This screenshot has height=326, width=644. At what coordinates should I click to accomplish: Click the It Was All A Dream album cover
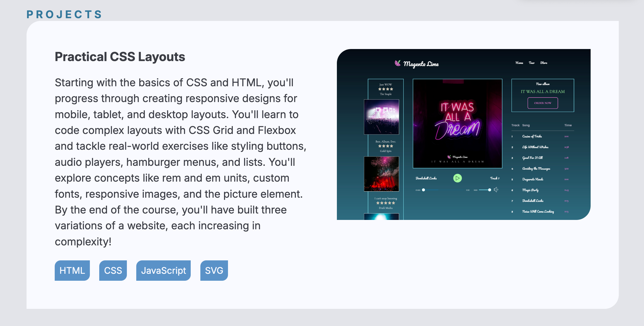click(x=457, y=123)
